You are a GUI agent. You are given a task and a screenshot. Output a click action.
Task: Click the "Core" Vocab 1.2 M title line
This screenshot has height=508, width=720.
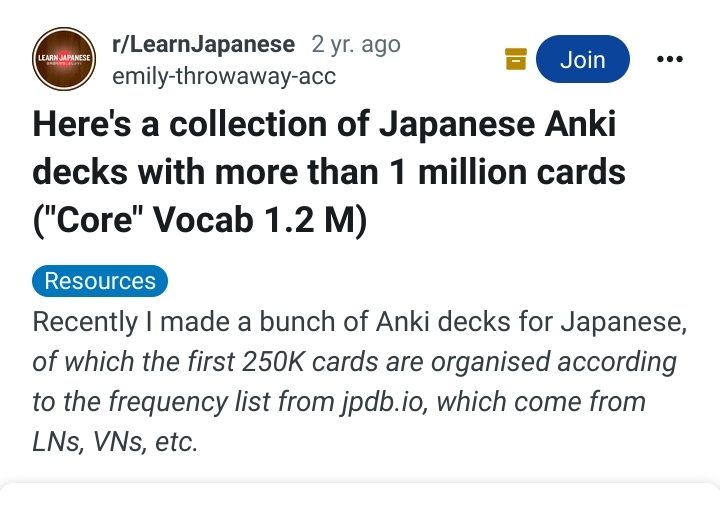click(200, 220)
